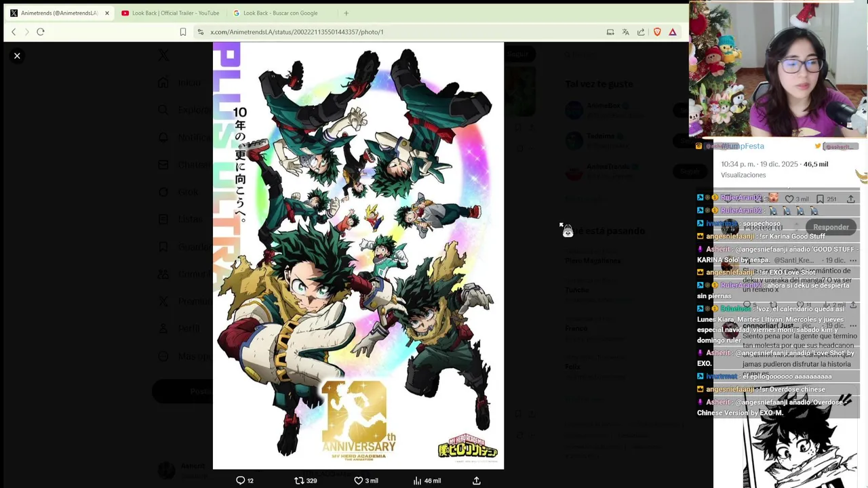Click the address bar URL

[x=297, y=32]
